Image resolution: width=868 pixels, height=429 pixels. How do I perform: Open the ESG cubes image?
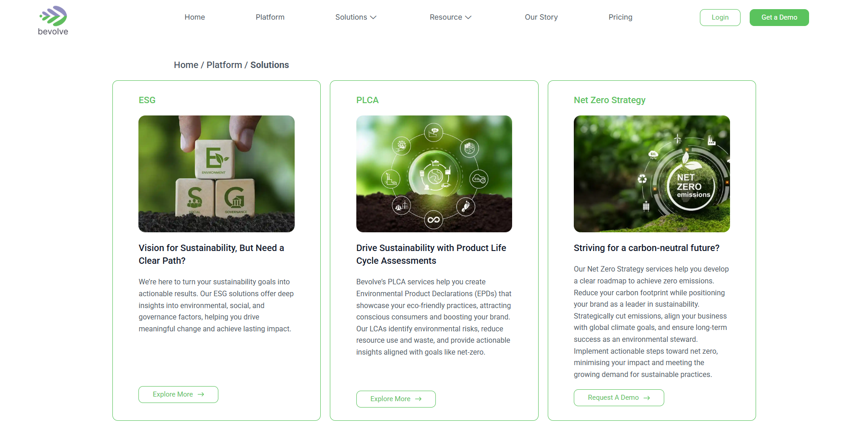217,174
